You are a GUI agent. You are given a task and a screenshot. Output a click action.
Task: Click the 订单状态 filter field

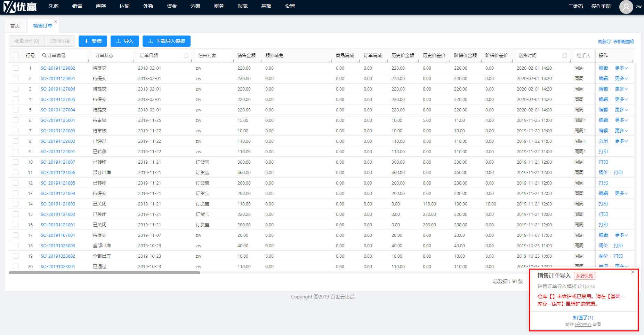[113, 55]
